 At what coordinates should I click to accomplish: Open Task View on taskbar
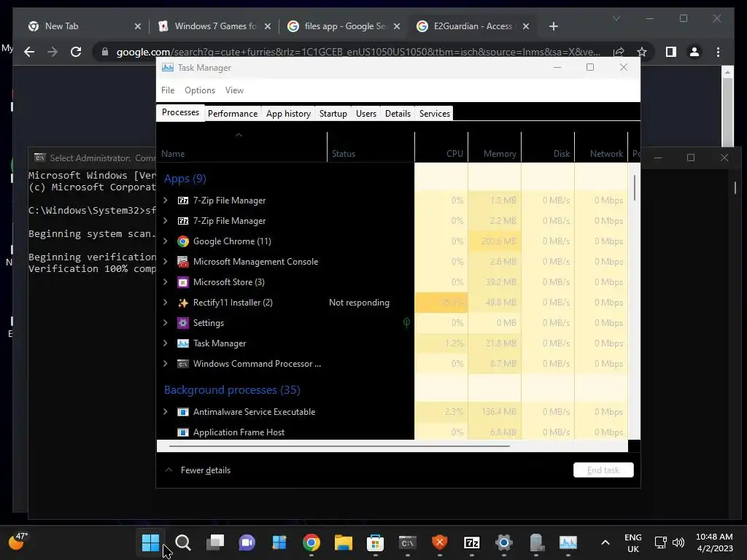pos(215,542)
